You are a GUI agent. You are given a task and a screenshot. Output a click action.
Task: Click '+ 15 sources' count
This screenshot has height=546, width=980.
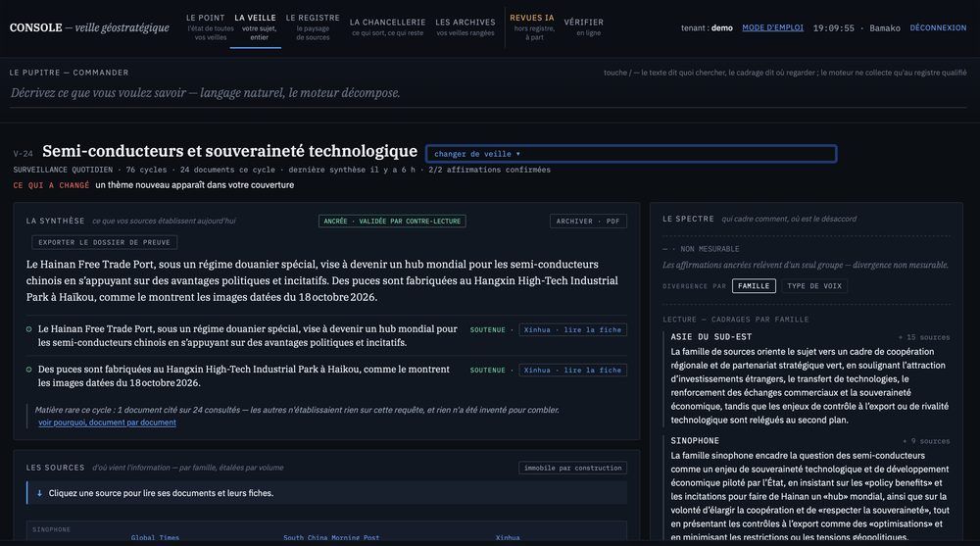[x=924, y=338]
